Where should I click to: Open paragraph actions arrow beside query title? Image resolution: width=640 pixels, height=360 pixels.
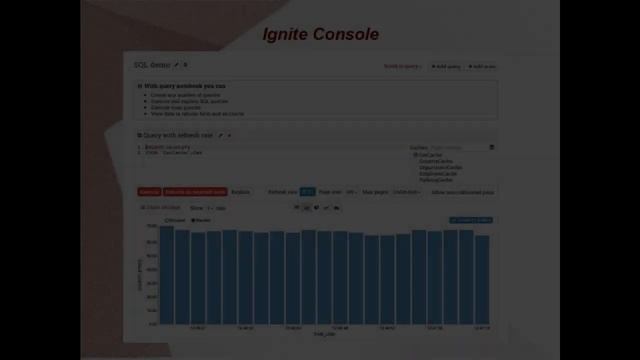[x=229, y=136]
